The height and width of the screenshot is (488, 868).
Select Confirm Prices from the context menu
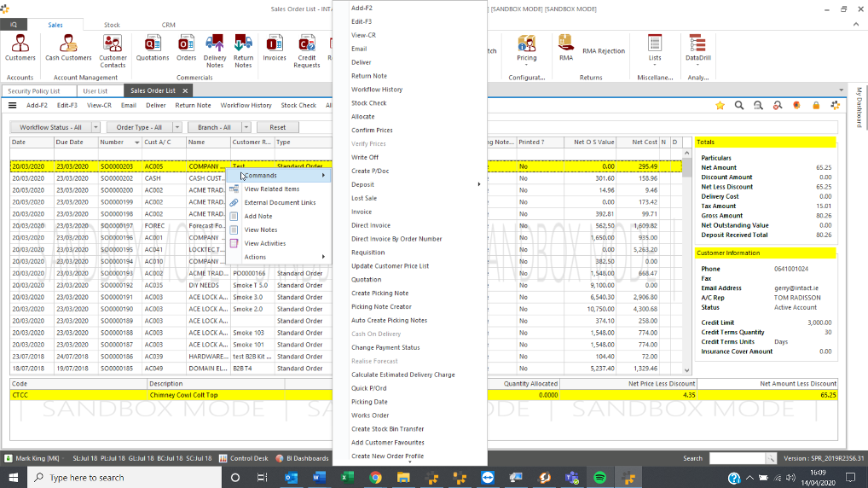(x=372, y=131)
